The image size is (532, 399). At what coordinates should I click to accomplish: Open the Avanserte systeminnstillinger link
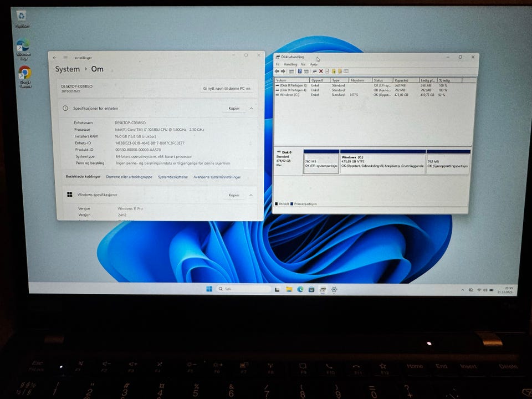217,177
